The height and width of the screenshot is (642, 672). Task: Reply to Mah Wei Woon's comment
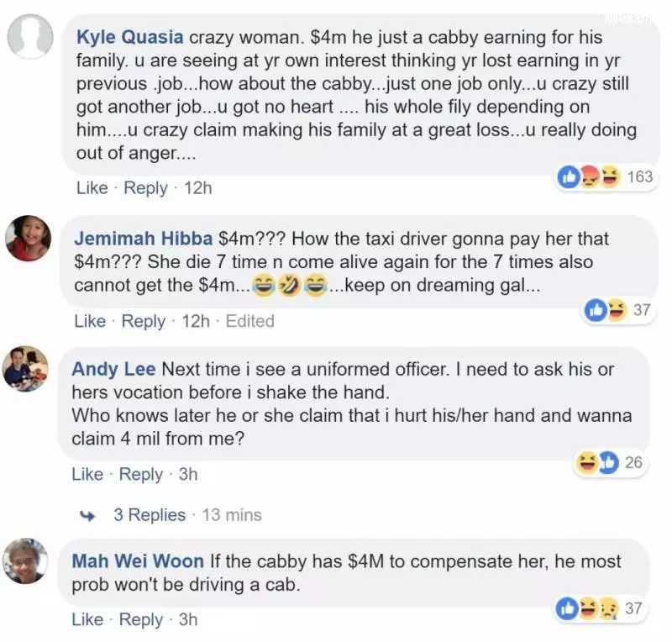(x=141, y=619)
